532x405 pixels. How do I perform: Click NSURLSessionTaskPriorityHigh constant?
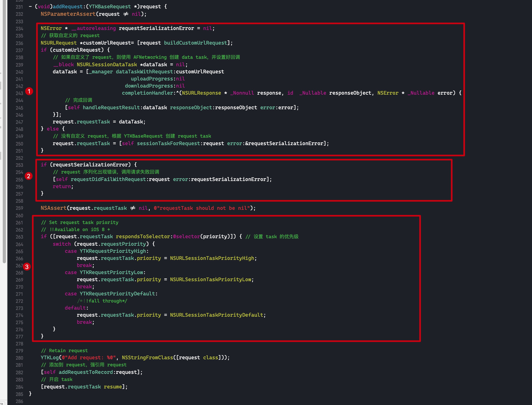click(212, 258)
